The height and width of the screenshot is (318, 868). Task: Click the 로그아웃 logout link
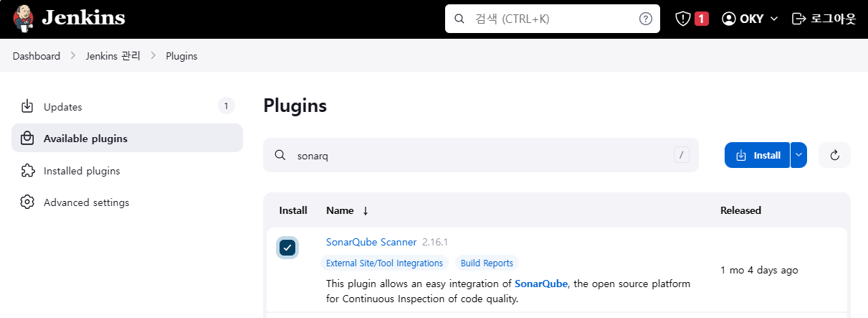coord(824,19)
